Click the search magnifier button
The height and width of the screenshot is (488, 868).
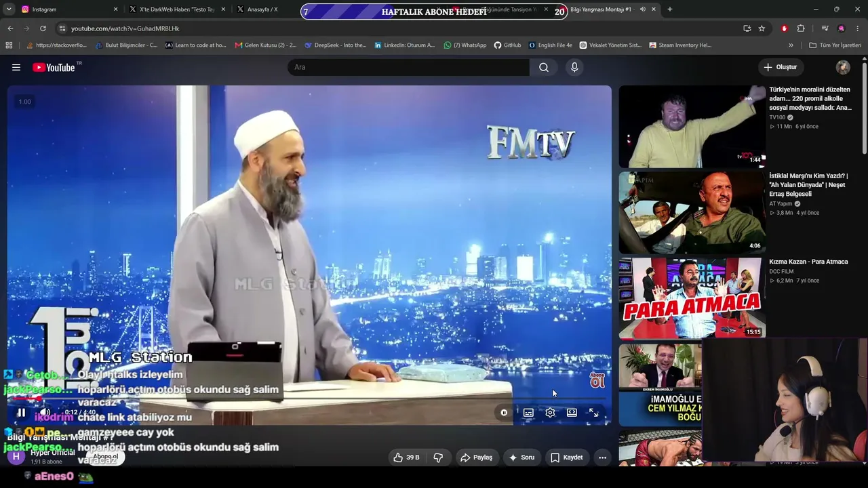point(544,67)
